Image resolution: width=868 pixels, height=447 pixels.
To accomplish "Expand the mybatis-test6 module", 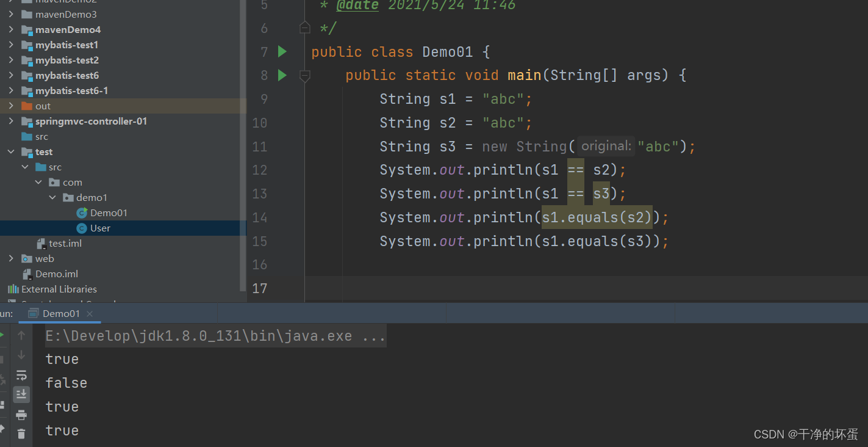I will click(x=11, y=76).
